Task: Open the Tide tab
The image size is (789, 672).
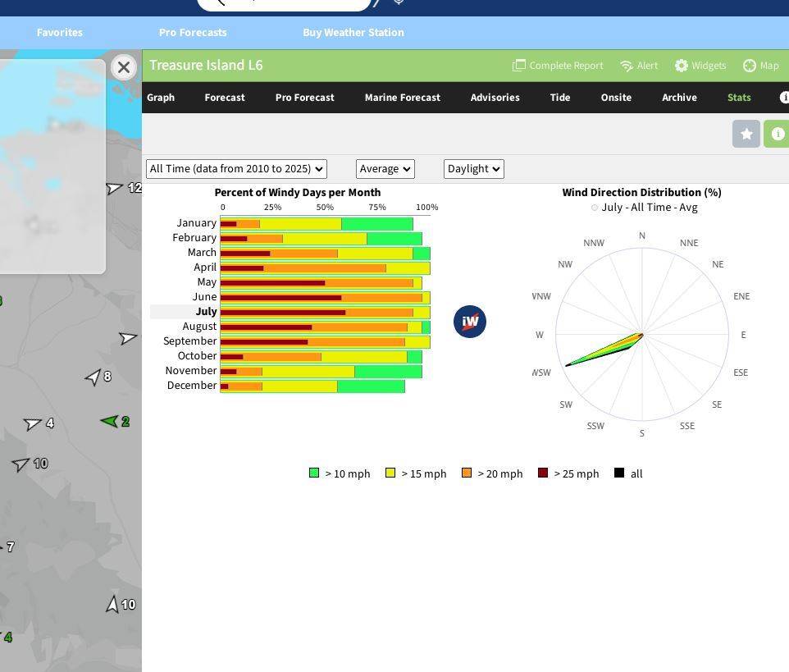Action: tap(560, 98)
